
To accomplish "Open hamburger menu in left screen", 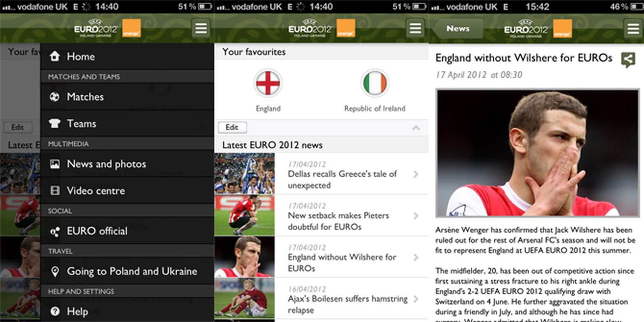I will click(x=201, y=29).
